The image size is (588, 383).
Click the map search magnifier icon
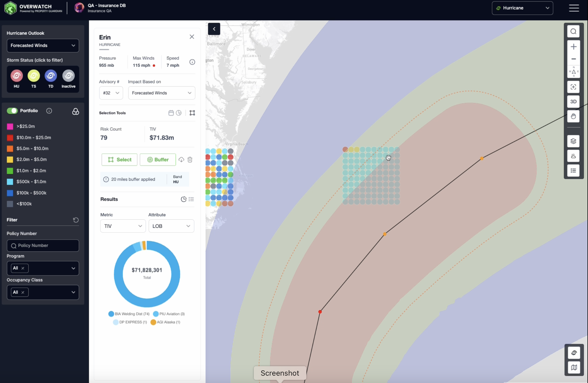(x=573, y=32)
